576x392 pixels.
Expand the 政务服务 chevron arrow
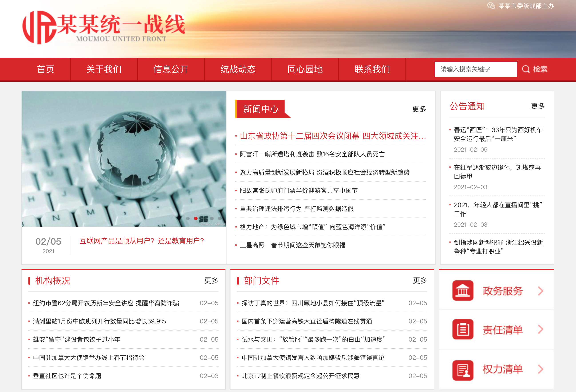click(540, 291)
